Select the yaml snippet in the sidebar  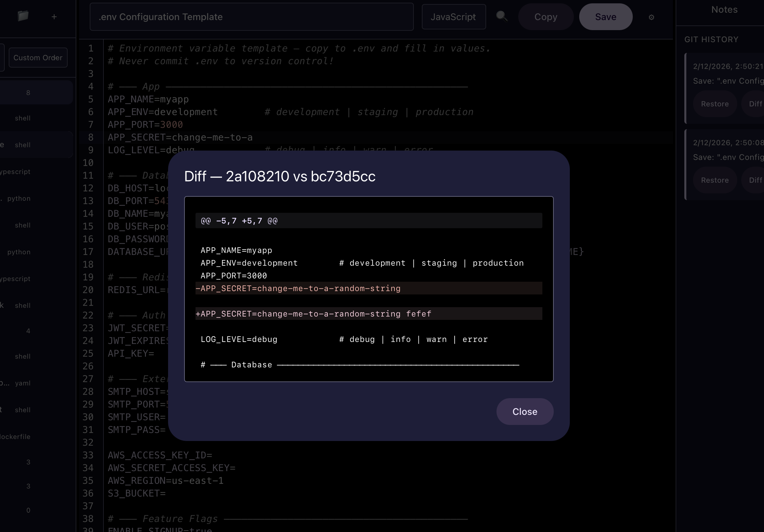click(x=23, y=383)
